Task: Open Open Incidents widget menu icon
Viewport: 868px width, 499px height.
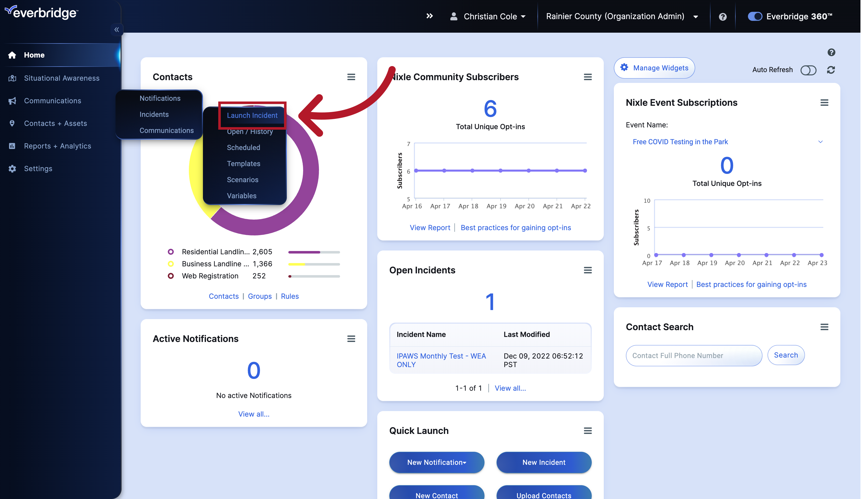Action: coord(587,270)
